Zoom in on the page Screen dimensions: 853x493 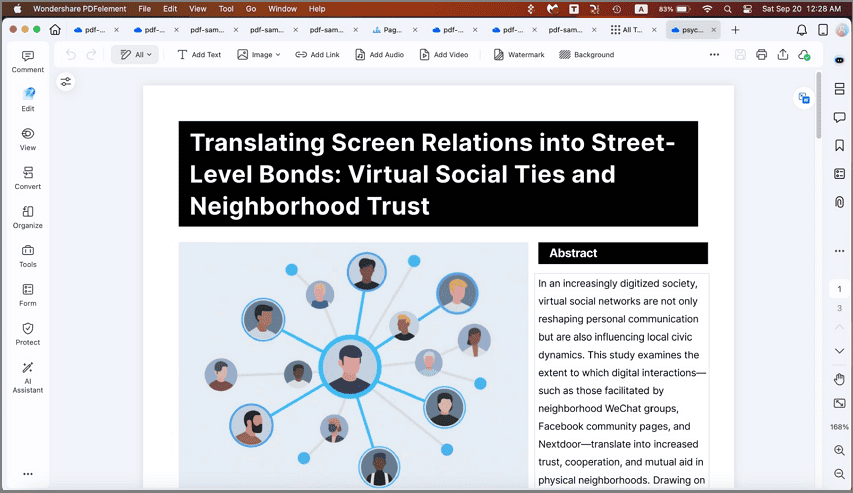pos(839,450)
